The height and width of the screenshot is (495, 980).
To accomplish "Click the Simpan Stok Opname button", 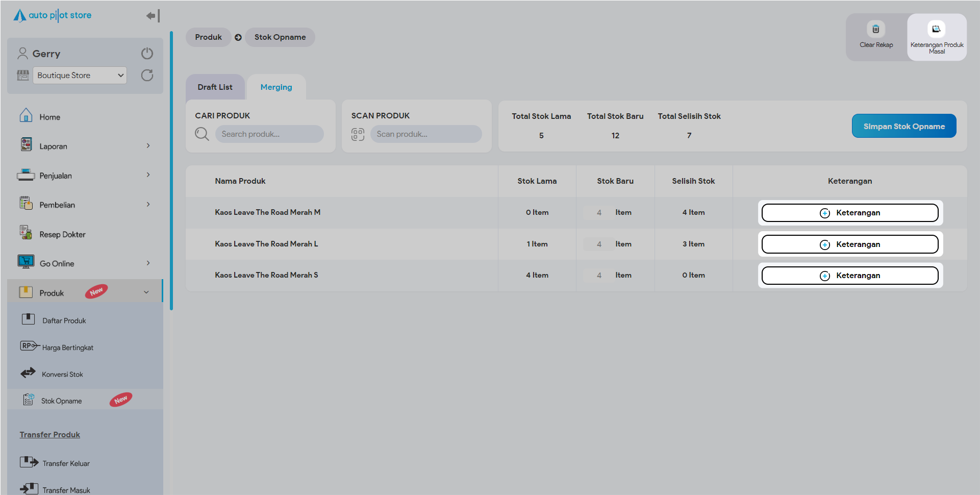I will 903,126.
